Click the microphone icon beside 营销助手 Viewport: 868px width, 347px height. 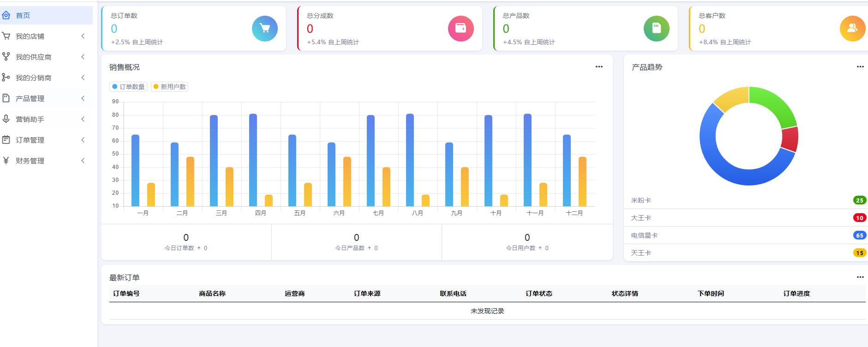coord(6,119)
